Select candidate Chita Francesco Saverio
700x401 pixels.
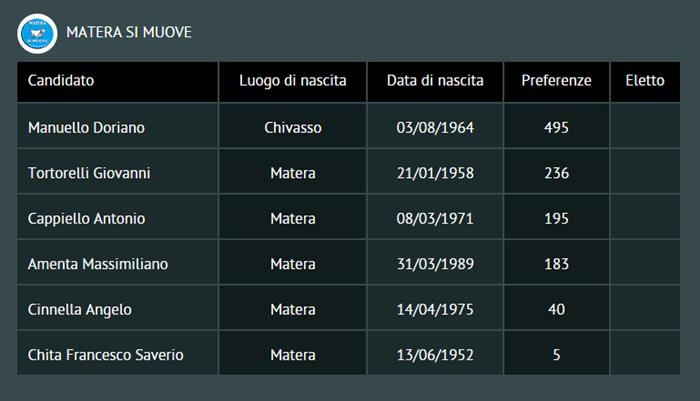click(106, 355)
